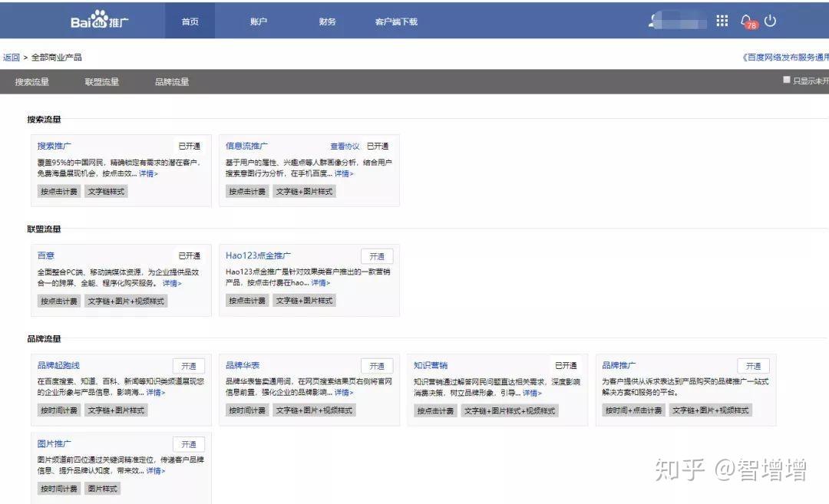Switch to the 联盟流量 tab

point(101,82)
